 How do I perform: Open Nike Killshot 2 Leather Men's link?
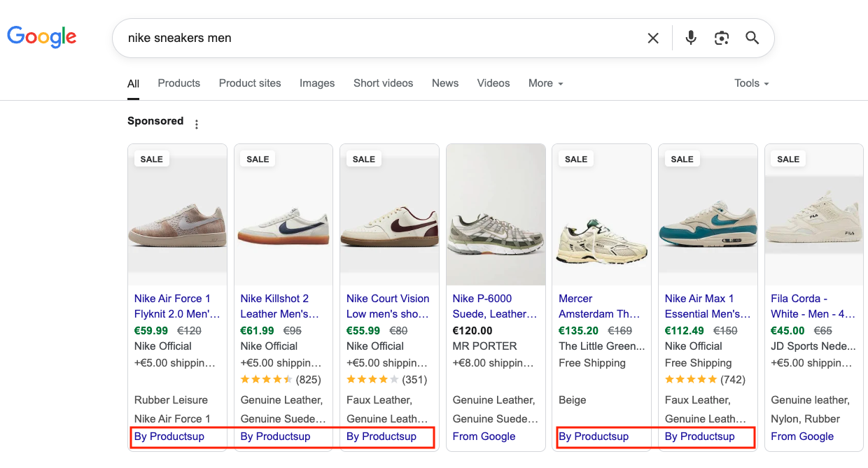point(280,306)
